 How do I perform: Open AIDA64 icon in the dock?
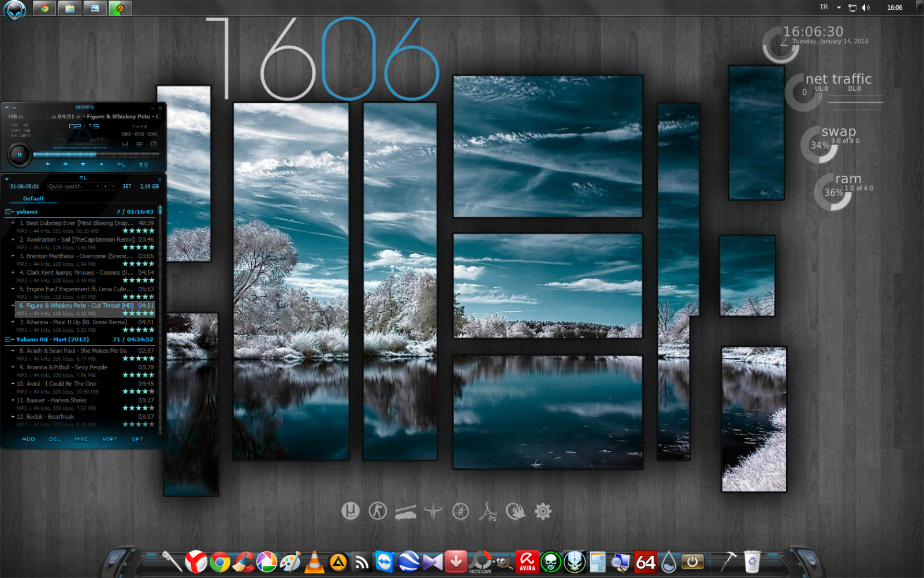click(646, 562)
